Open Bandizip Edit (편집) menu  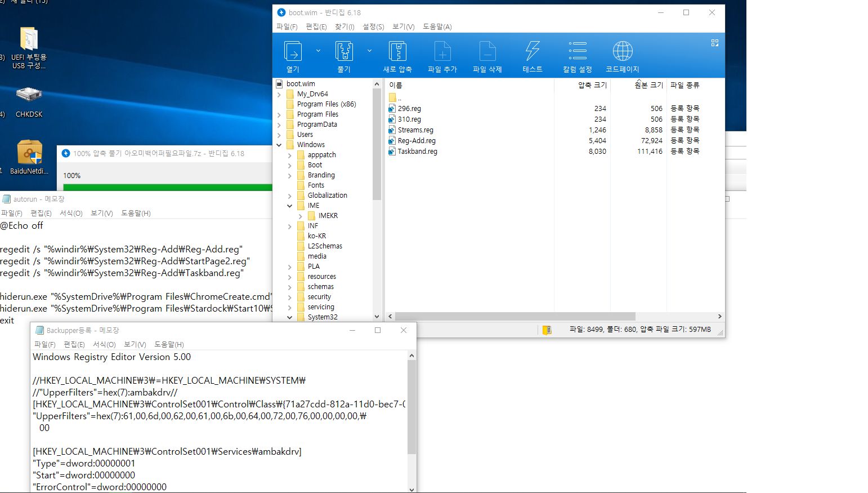[316, 26]
